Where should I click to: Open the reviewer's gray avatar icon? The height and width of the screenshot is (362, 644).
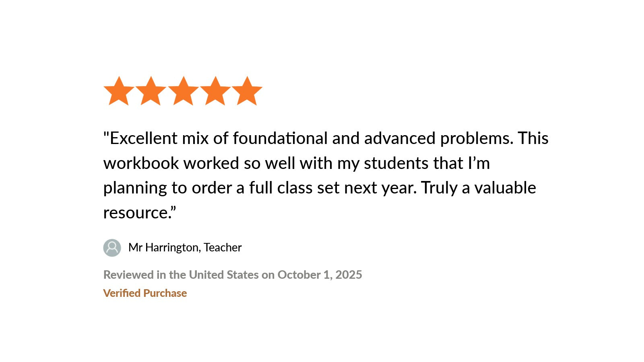point(112,248)
